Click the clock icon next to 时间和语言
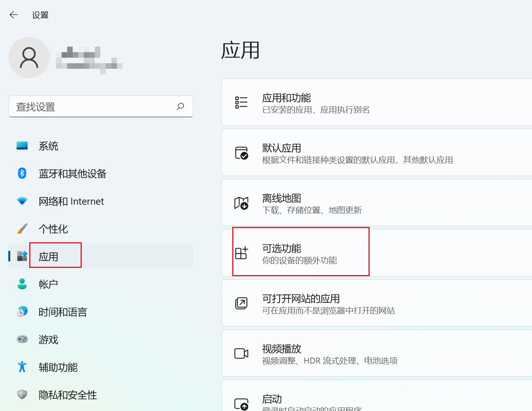The height and width of the screenshot is (411, 532). coord(22,311)
